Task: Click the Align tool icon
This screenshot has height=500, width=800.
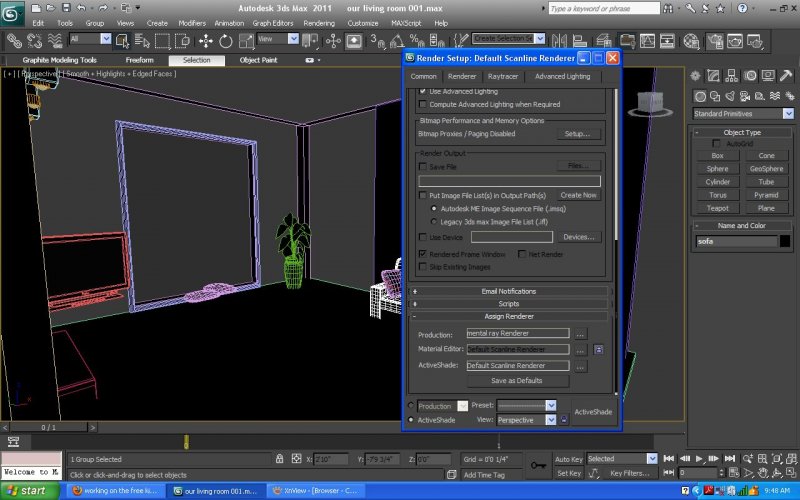Action: coord(580,41)
